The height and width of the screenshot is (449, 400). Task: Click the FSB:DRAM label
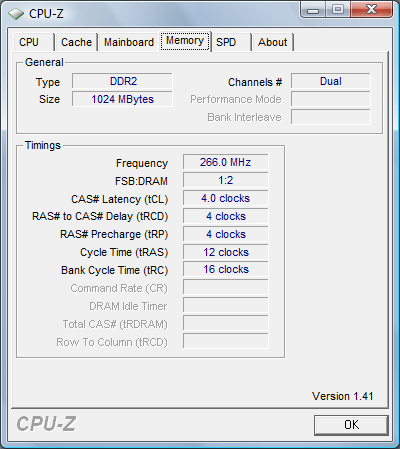pos(141,181)
